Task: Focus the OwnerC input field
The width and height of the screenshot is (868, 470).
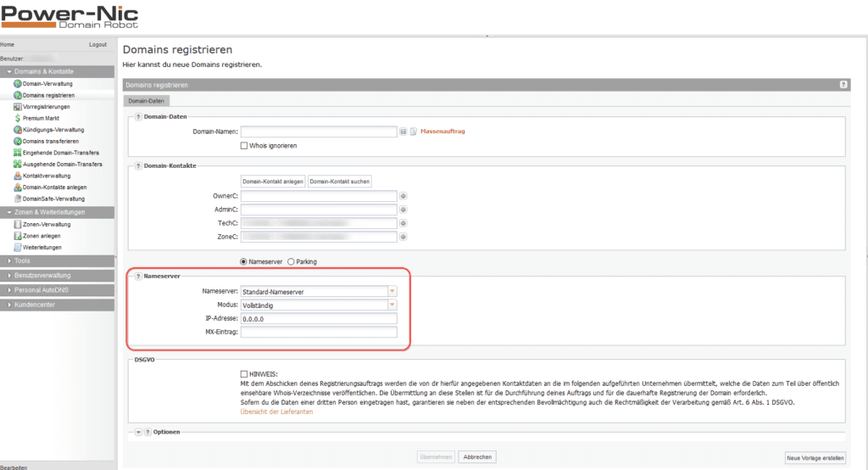Action: click(x=319, y=196)
